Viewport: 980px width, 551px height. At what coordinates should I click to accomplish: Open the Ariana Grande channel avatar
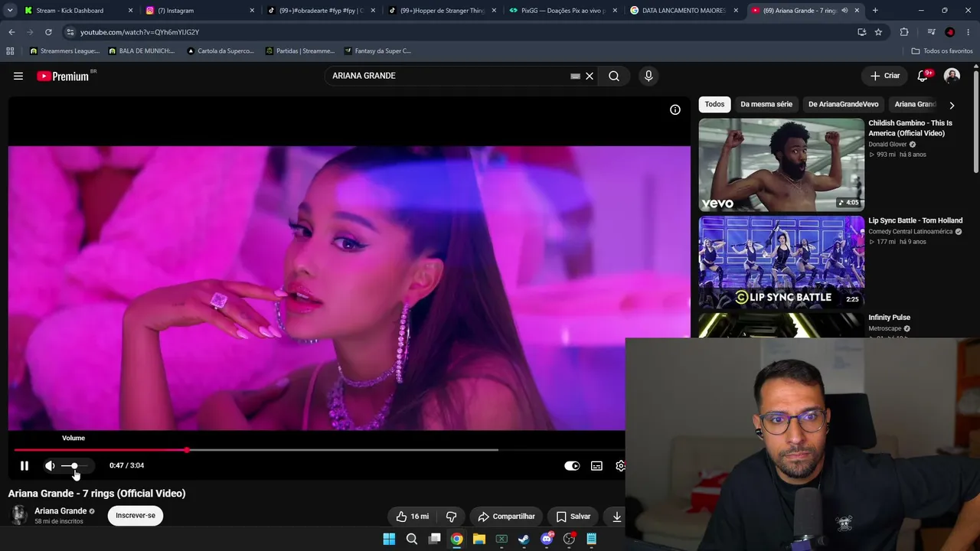click(x=18, y=515)
